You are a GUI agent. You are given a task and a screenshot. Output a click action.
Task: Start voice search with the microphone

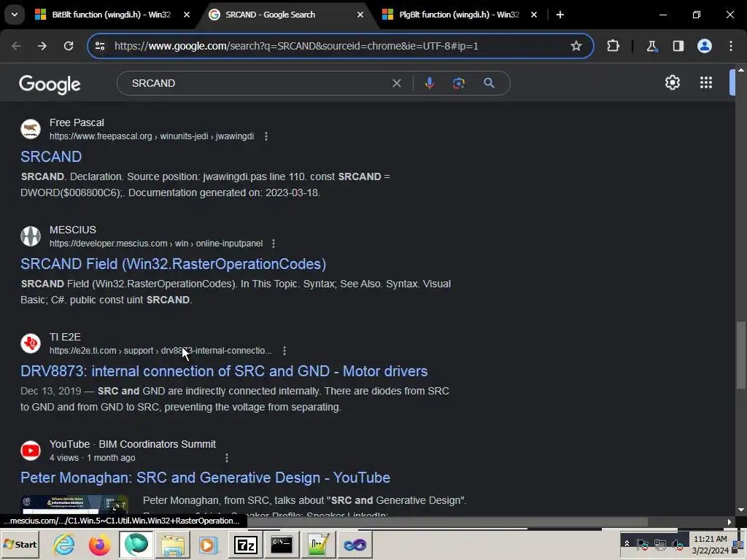429,83
